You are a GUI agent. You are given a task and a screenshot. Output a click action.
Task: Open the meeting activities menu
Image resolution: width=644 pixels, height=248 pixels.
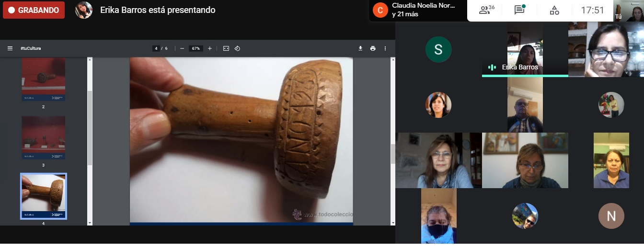tap(554, 10)
